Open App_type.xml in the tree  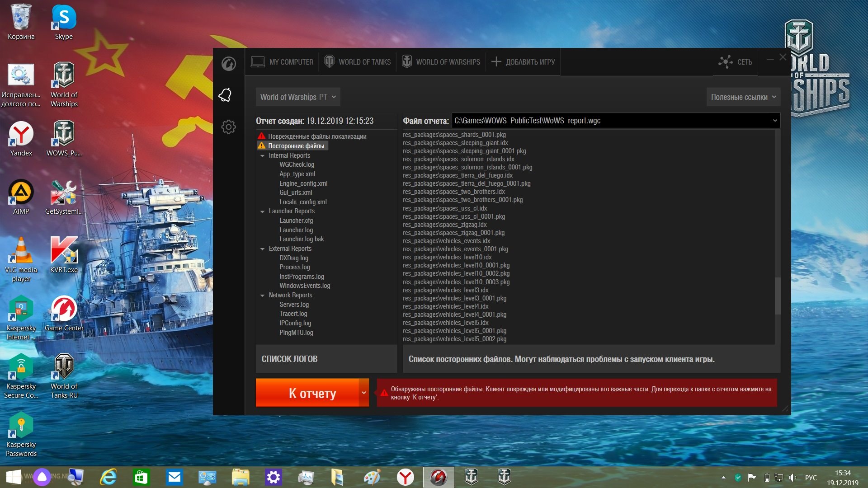[x=297, y=174]
